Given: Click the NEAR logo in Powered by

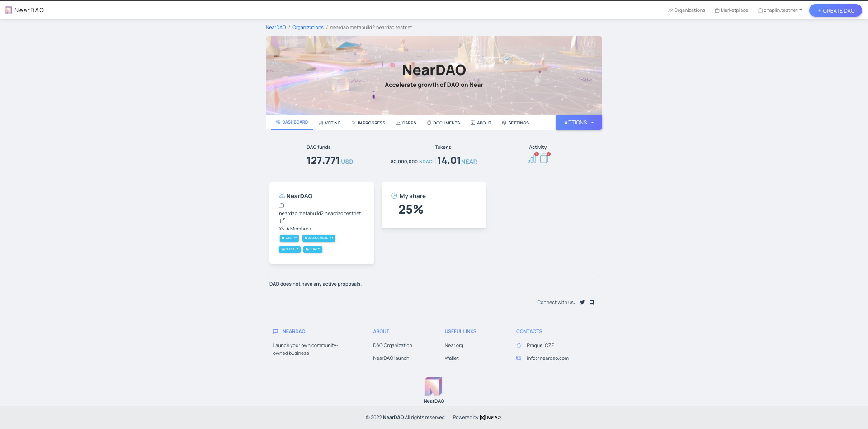Looking at the screenshot, I should coord(491,418).
